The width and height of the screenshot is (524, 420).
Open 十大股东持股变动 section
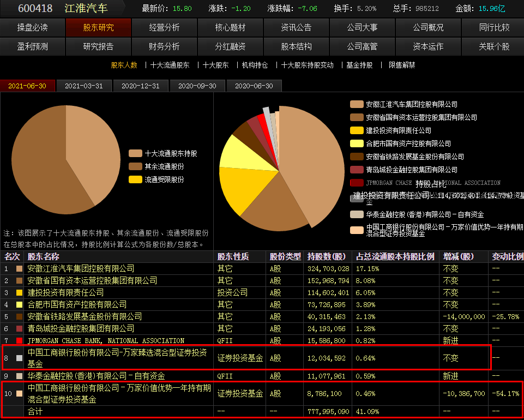click(x=308, y=65)
